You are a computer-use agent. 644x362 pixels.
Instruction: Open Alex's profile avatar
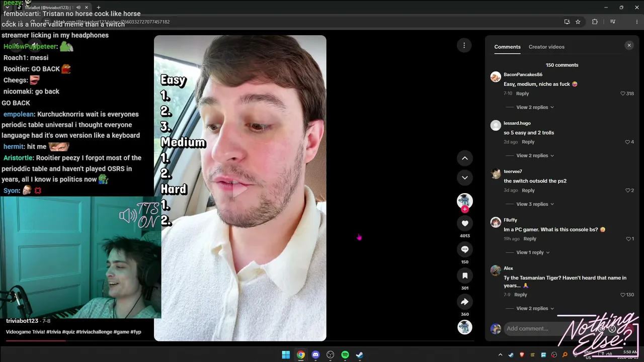(496, 270)
